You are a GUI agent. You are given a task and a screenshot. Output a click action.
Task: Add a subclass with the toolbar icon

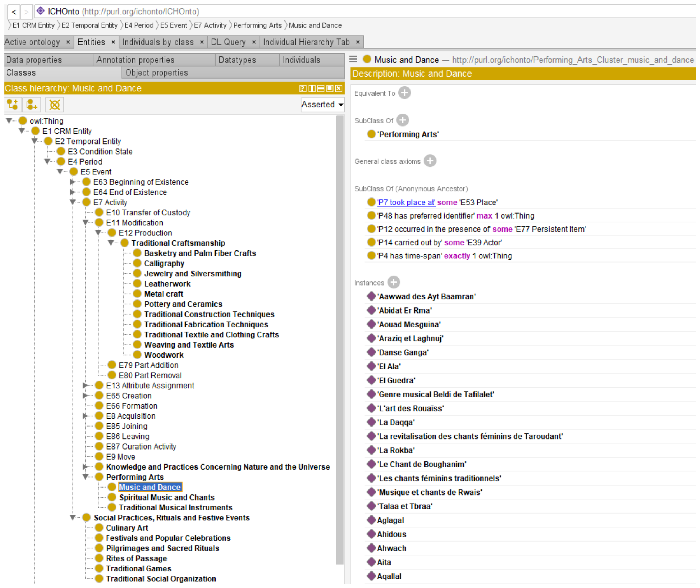13,105
